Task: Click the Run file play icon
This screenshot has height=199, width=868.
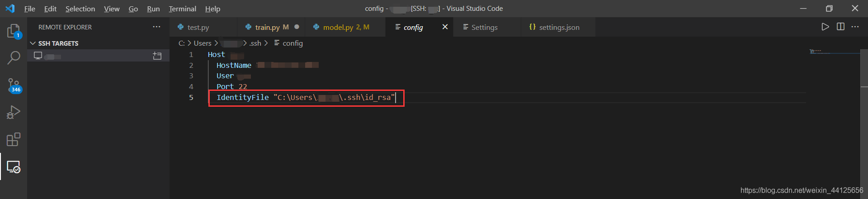Action: tap(825, 27)
